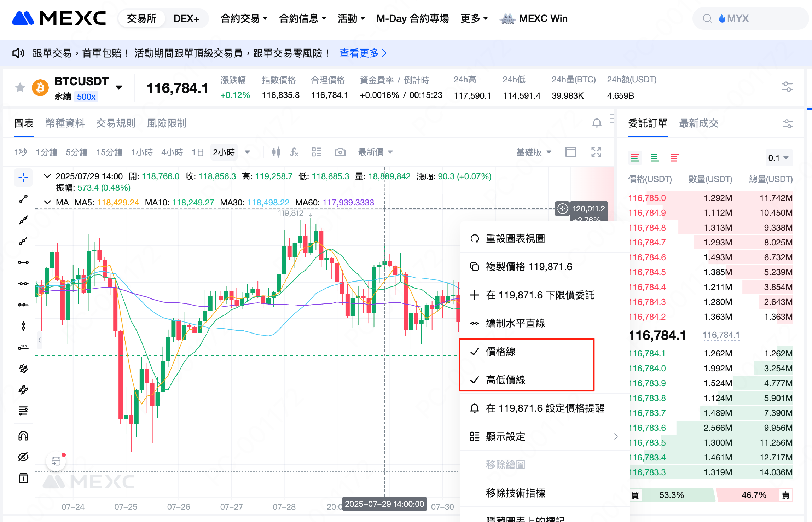This screenshot has width=812, height=522.
Task: Toggle hide all drawings eye icon
Action: 23,457
